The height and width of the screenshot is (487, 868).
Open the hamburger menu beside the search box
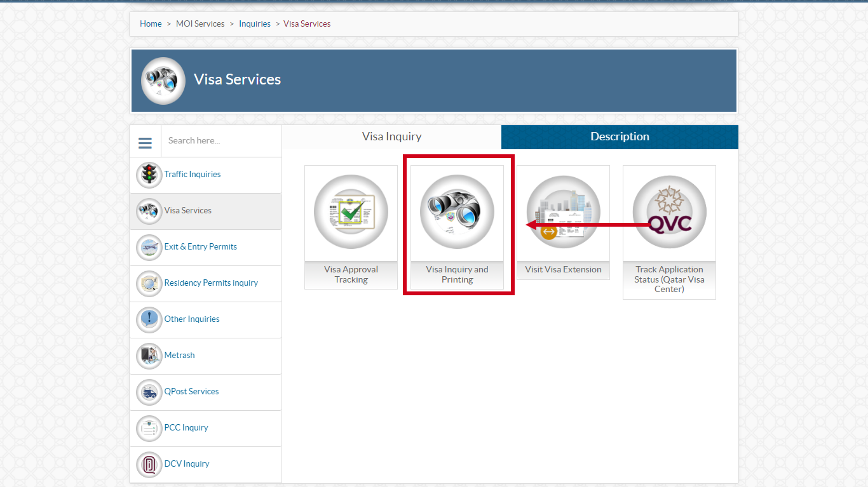145,142
